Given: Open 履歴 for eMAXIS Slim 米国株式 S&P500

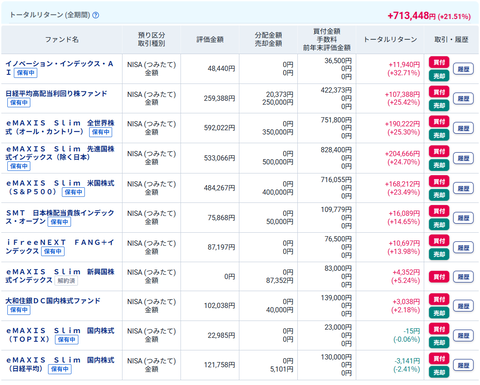Looking at the screenshot, I should pos(463,188).
